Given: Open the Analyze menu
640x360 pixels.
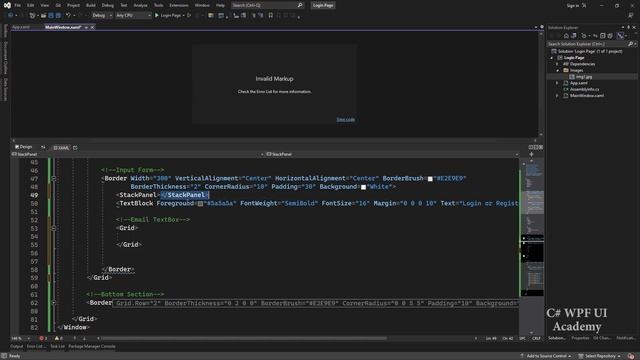Looking at the screenshot, I should [x=140, y=5].
